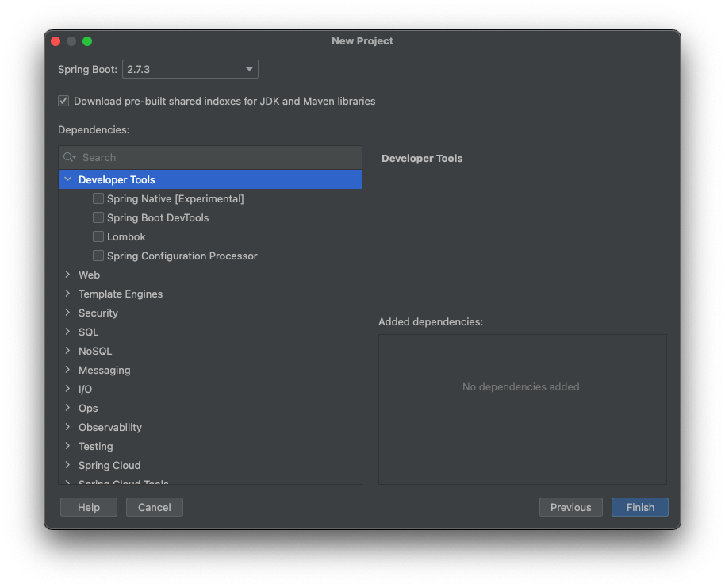The width and height of the screenshot is (725, 588).
Task: Click the Spring Native [Experimental] label text
Action: pyautogui.click(x=176, y=199)
